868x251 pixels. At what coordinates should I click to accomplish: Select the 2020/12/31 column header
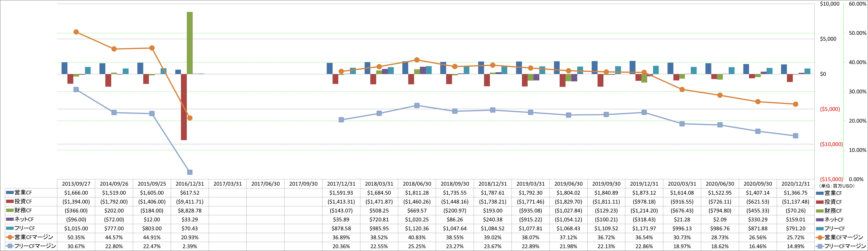(796, 184)
